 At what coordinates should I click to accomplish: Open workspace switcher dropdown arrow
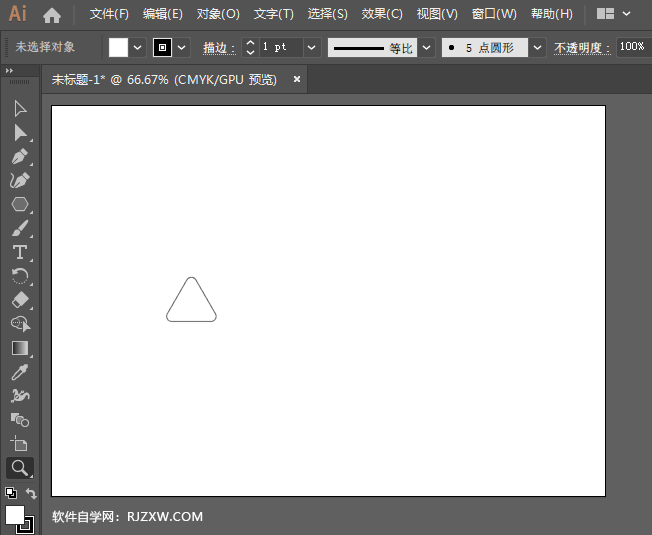click(x=626, y=14)
